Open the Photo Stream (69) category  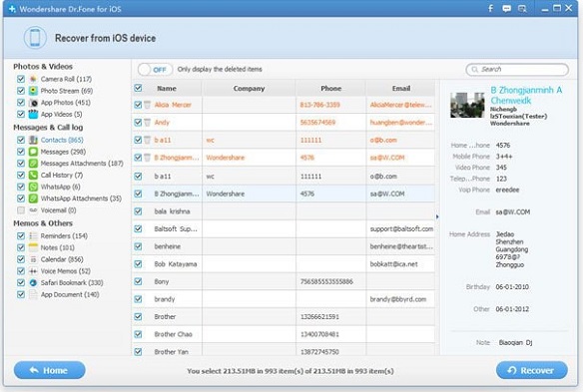point(67,91)
